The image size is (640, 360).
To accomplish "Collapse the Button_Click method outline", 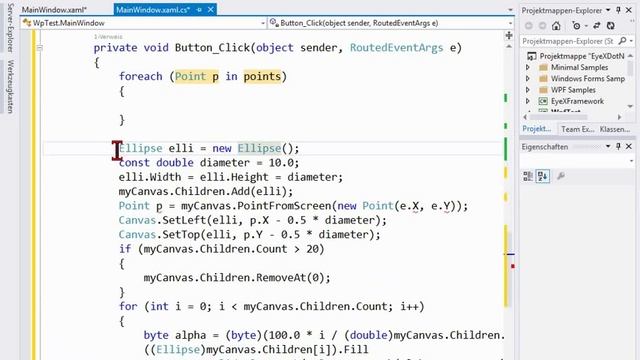I will pos(40,48).
